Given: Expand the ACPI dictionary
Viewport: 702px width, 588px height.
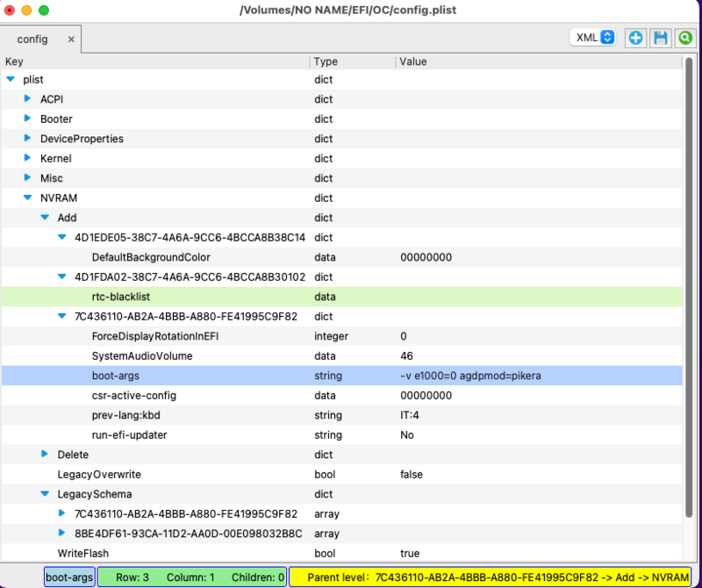Looking at the screenshot, I should (27, 98).
